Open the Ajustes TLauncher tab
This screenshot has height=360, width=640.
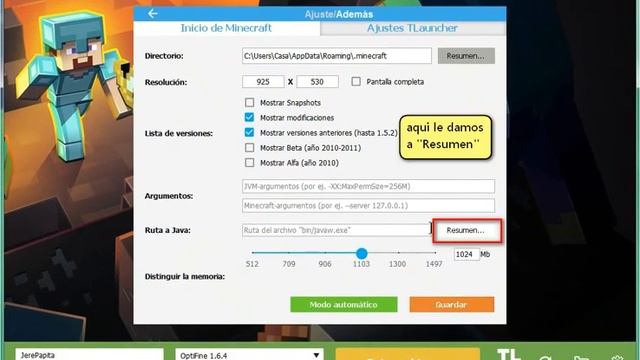click(412, 28)
